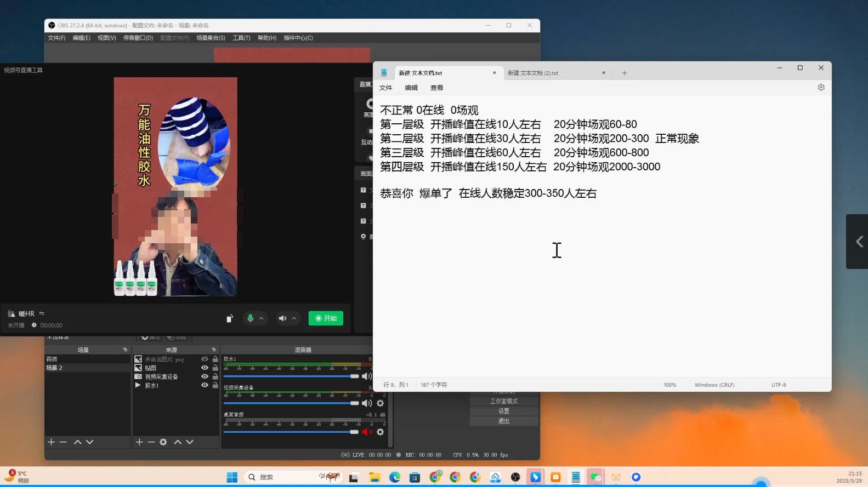
Task: Switch account icon next to 暖HR
Action: point(42,313)
